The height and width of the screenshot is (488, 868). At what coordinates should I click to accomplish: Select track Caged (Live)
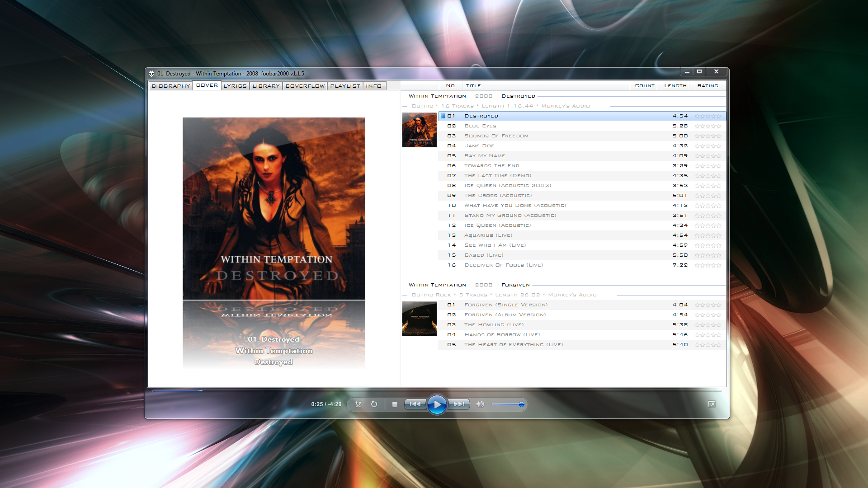pos(582,255)
